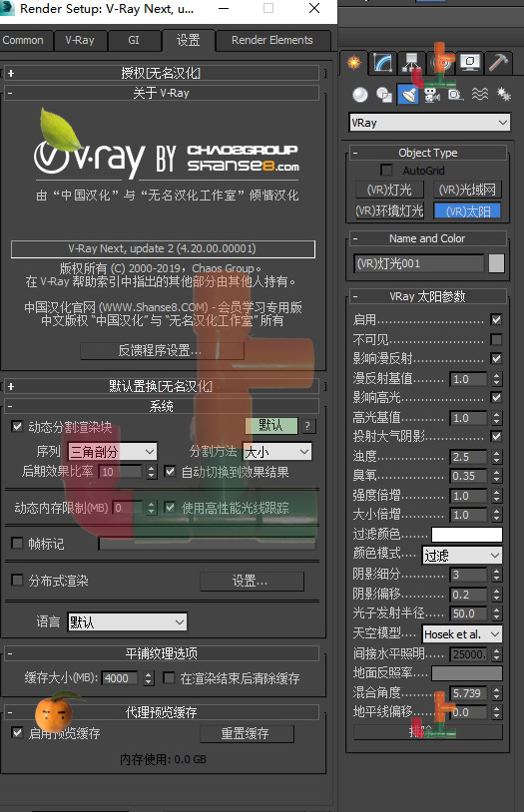This screenshot has height=812, width=524.
Task: Collapse the 平铺纹理选项 rollout
Action: click(161, 653)
